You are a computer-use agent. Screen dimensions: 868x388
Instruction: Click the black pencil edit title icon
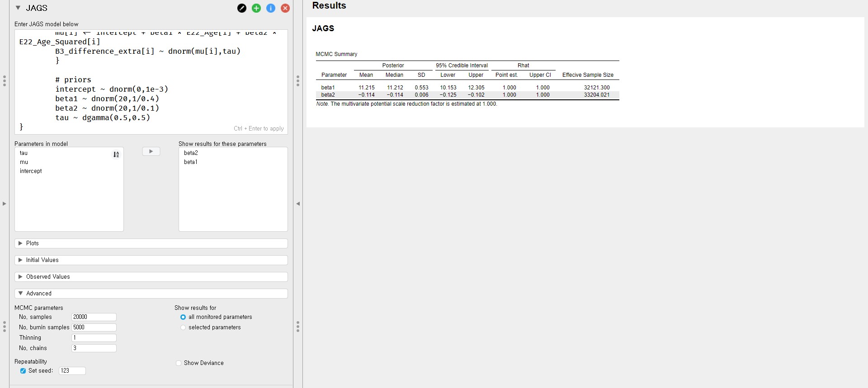242,8
